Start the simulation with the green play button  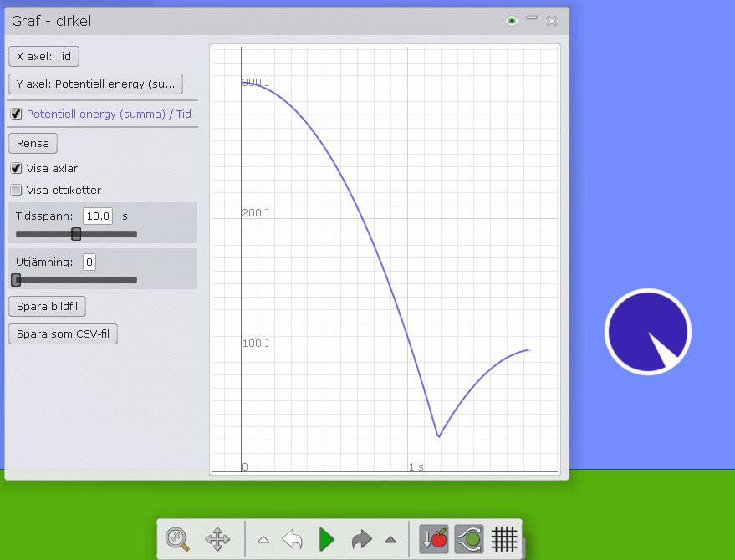326,539
